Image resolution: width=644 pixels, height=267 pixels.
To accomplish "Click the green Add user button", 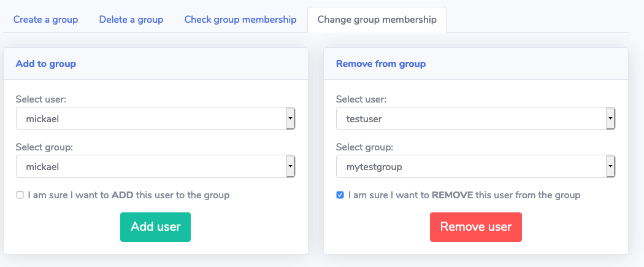I will point(155,227).
